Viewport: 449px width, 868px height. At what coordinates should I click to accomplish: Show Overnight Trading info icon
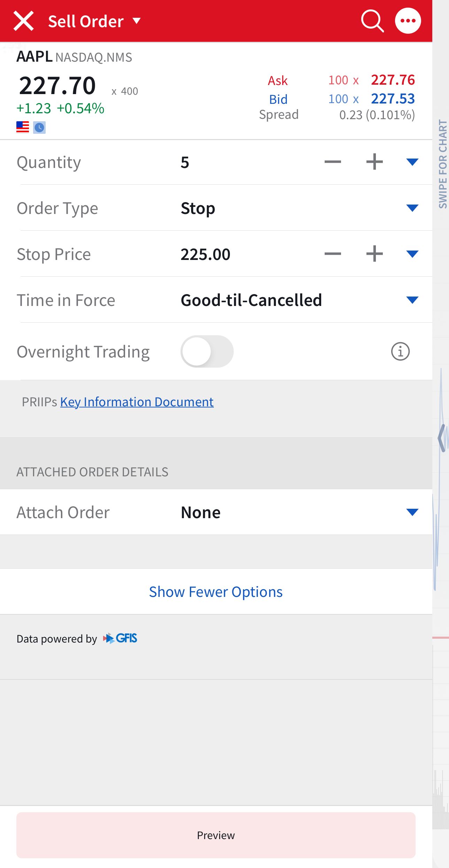(400, 352)
